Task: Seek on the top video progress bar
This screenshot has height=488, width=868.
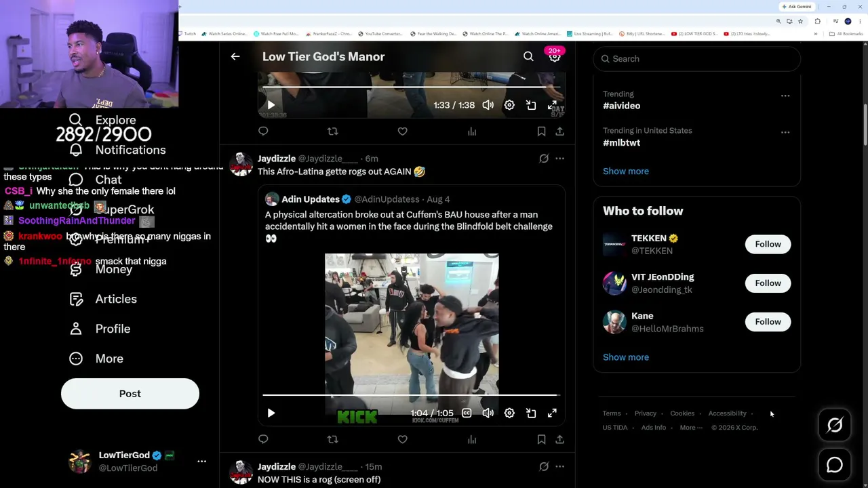Action: click(410, 87)
